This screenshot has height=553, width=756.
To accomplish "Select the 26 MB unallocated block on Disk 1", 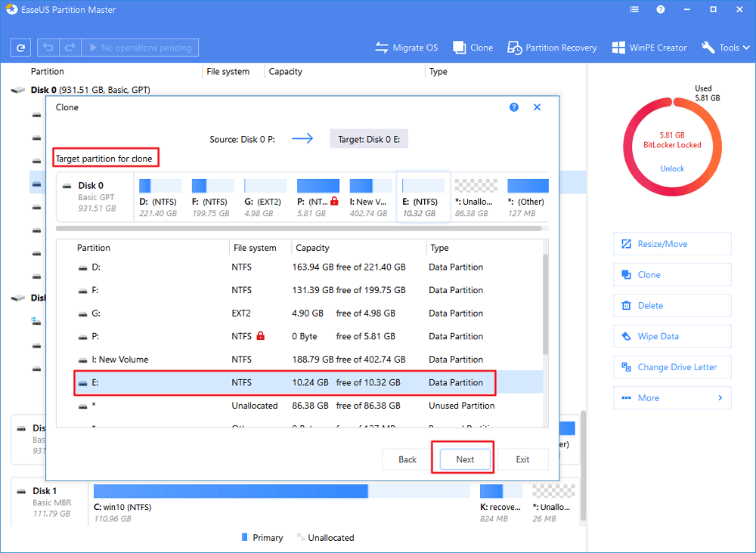I will 553,504.
